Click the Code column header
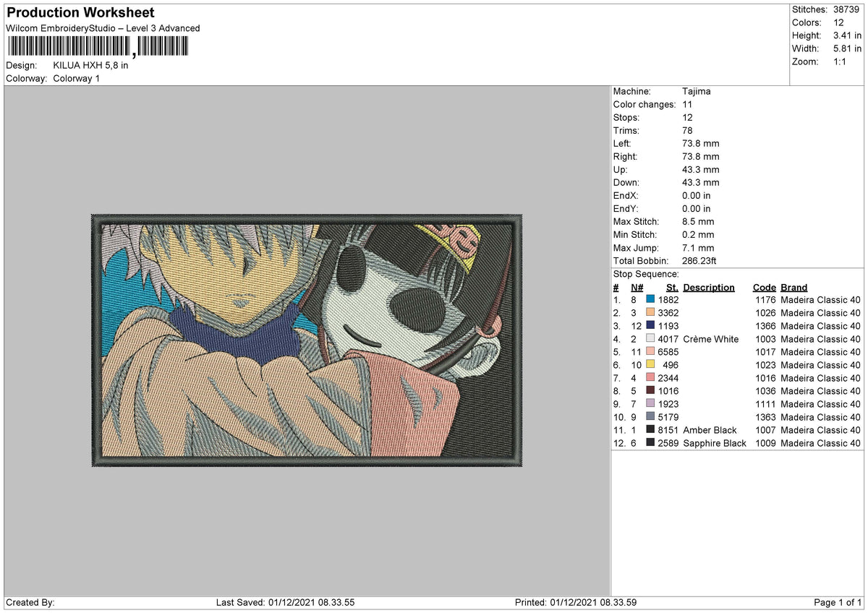Viewport: 868px width, 613px height. pyautogui.click(x=765, y=287)
